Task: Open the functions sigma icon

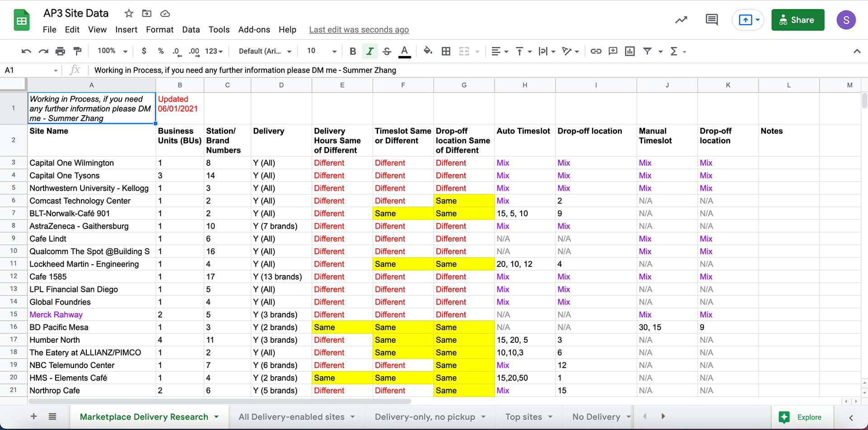Action: 674,51
